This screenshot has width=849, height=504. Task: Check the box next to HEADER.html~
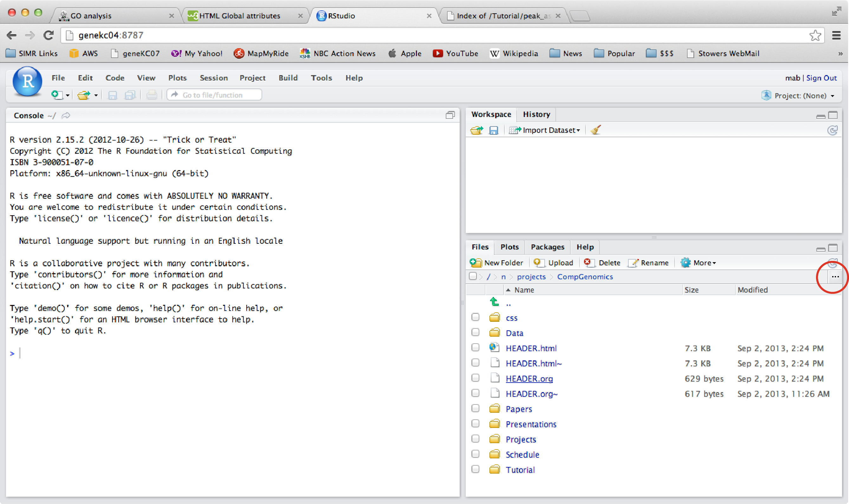tap(476, 363)
